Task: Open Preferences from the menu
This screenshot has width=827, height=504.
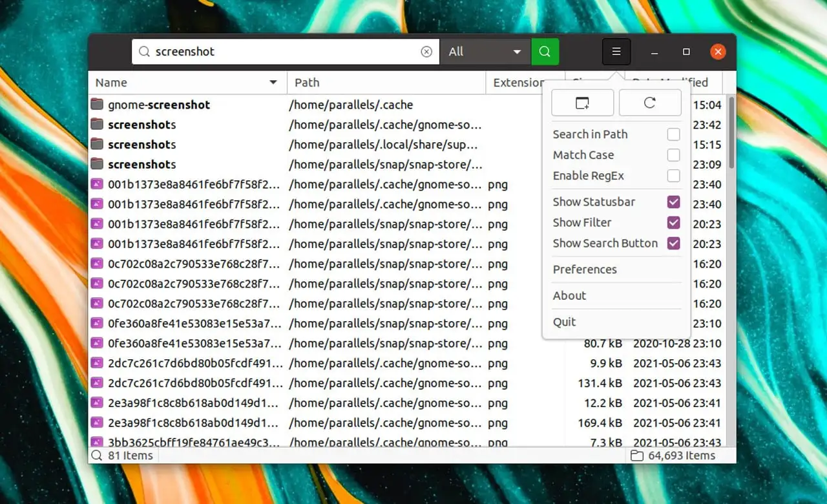Action: tap(585, 269)
